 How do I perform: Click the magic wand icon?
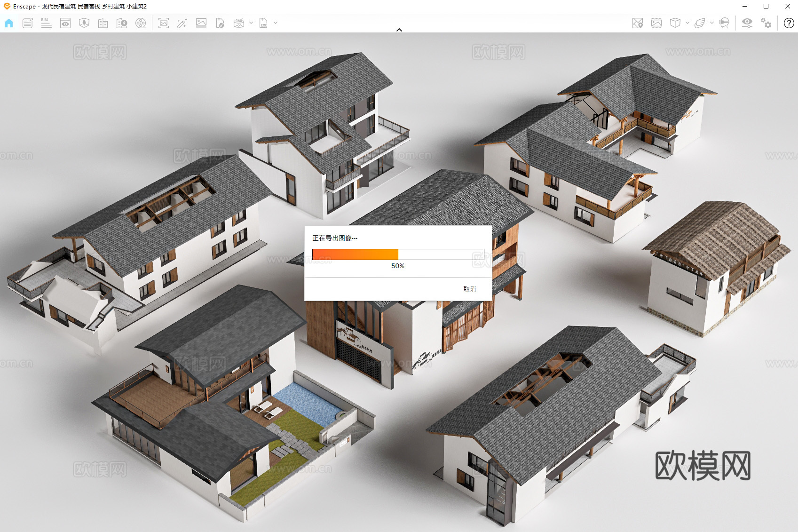coord(182,23)
